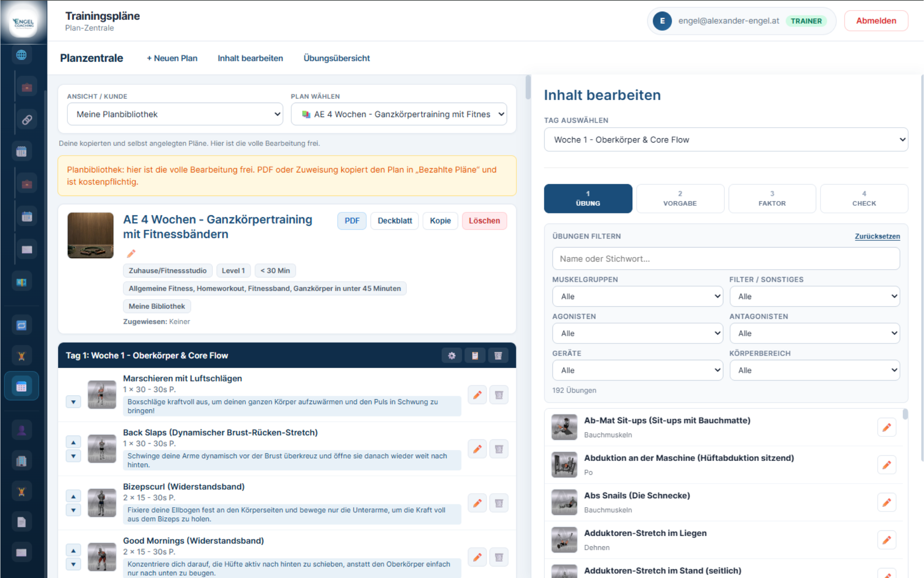The image size is (924, 578).
Task: Edit Bizepscurl (Widerstandsband) entry
Action: (477, 503)
